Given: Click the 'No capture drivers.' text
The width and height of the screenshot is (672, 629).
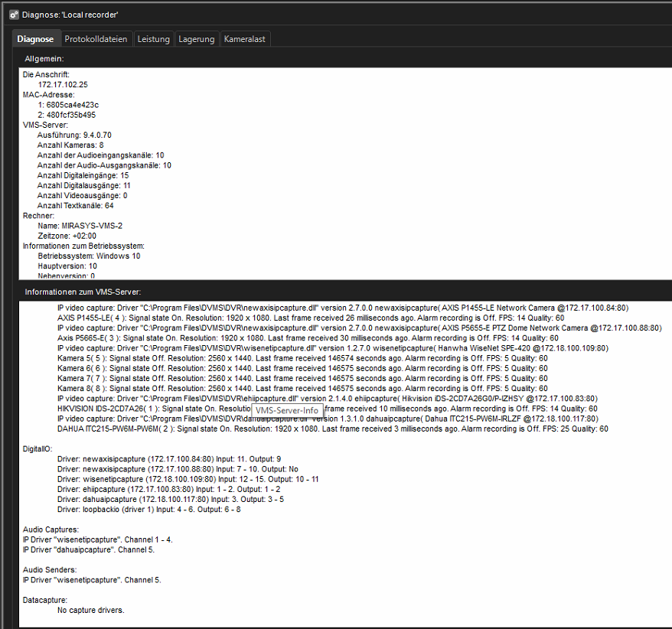Looking at the screenshot, I should [x=90, y=610].
